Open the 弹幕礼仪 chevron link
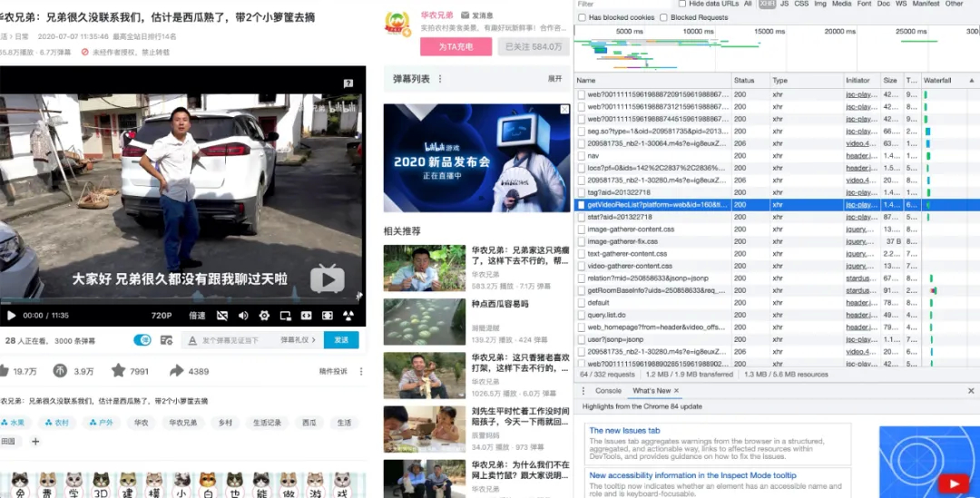 (x=299, y=340)
